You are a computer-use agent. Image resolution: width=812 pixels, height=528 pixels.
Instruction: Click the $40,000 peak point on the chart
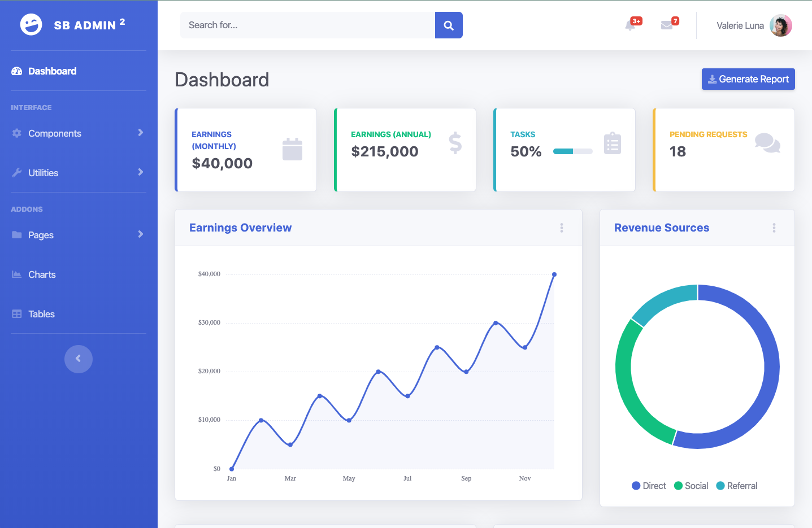tap(554, 274)
